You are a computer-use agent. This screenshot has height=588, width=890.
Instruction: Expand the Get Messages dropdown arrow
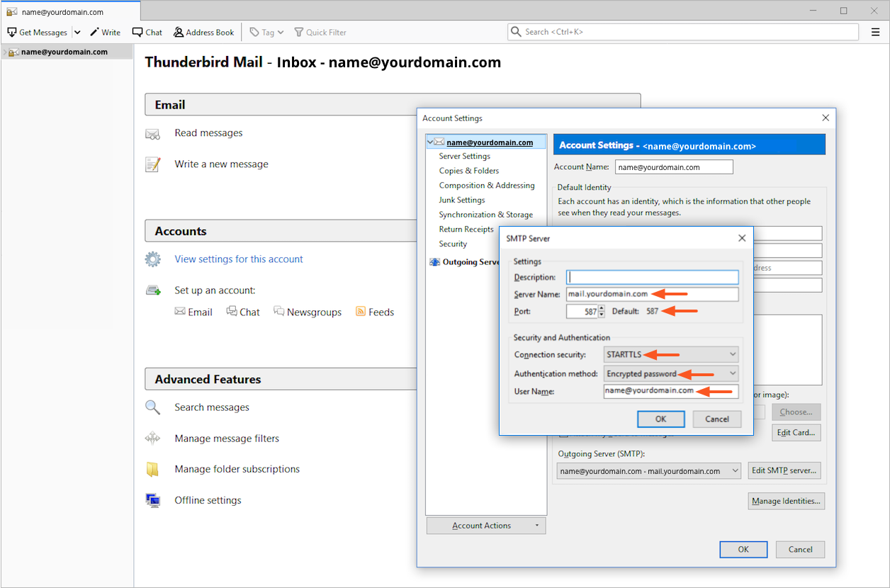tap(77, 33)
